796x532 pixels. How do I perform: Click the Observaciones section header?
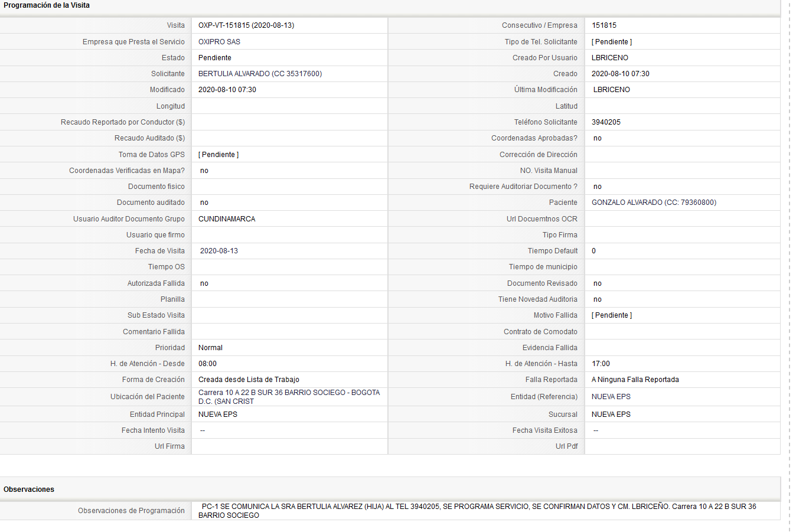point(29,489)
